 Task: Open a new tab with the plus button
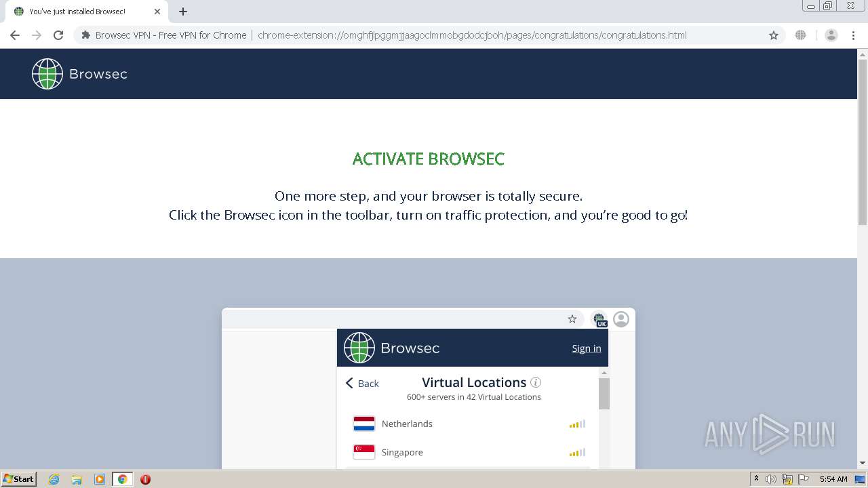pyautogui.click(x=183, y=12)
